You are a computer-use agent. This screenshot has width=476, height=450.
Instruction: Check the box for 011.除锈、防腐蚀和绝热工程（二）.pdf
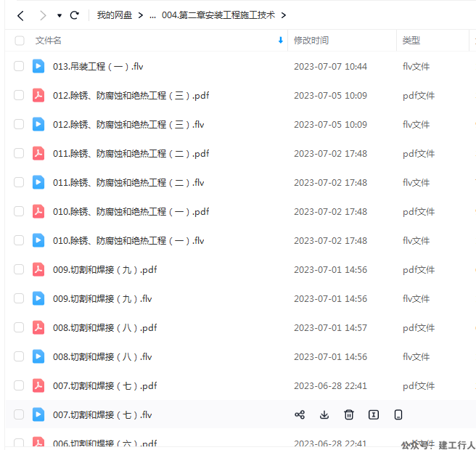click(19, 153)
